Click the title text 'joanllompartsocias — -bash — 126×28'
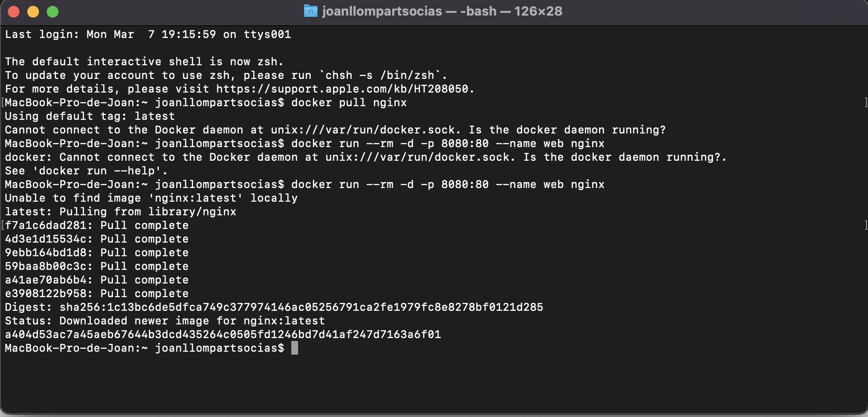 (441, 11)
